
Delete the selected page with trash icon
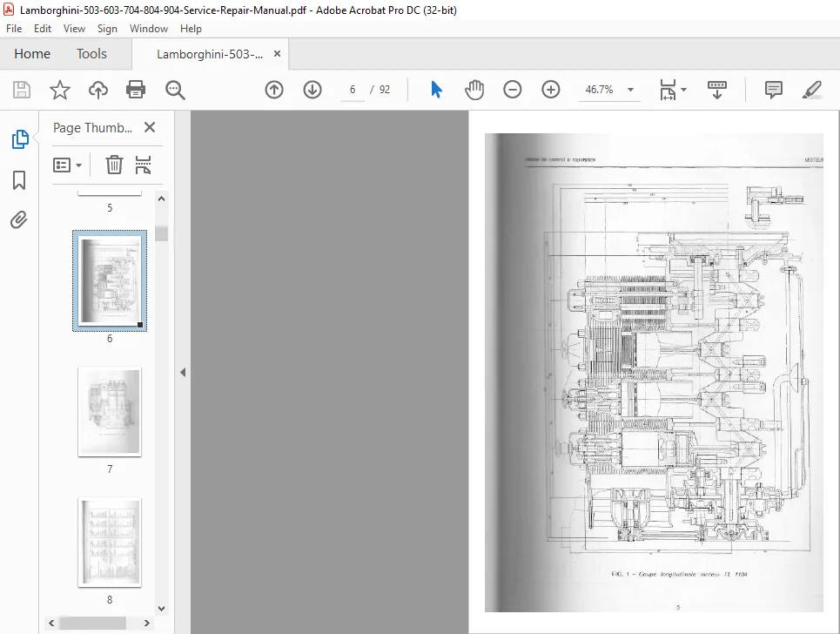point(113,165)
